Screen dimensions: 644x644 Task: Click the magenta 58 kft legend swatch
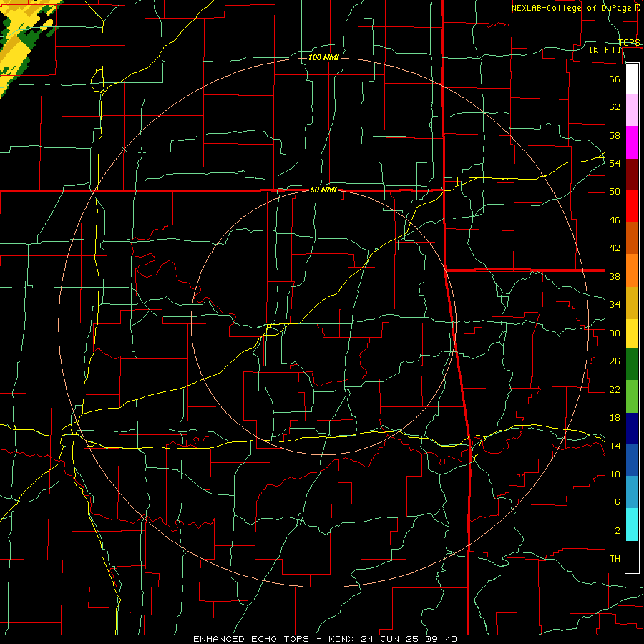(x=632, y=142)
